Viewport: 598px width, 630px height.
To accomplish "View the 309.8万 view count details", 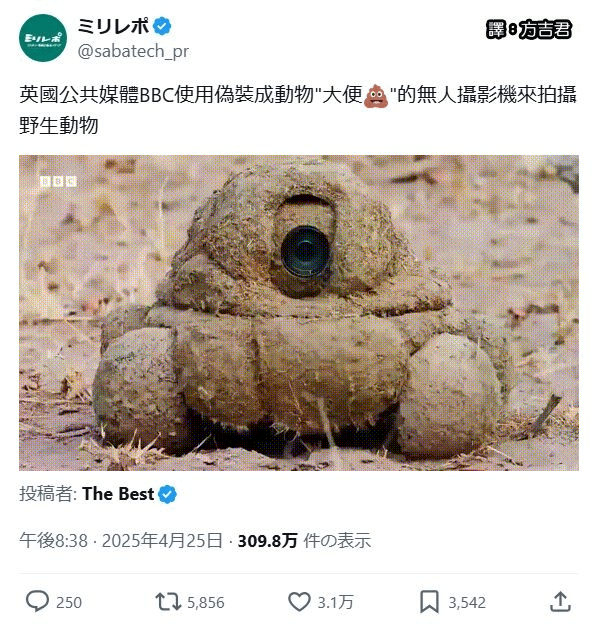I will [x=268, y=540].
